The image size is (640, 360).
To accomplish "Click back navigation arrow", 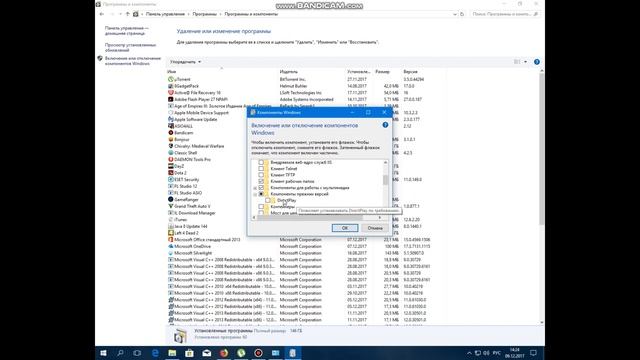I will click(102, 14).
